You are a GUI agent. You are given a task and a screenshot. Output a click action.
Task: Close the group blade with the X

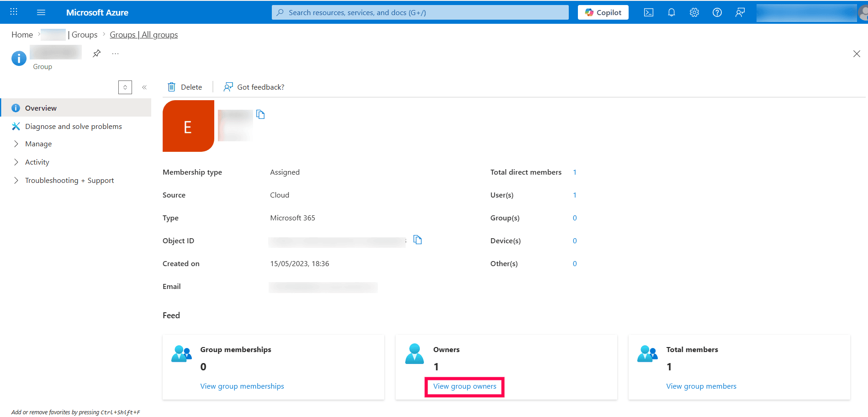(x=857, y=54)
